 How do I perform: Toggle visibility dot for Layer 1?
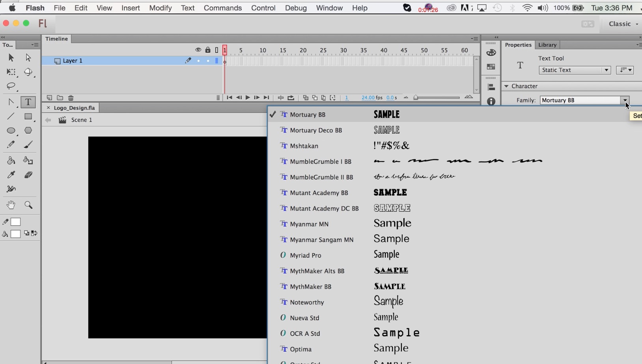click(198, 61)
